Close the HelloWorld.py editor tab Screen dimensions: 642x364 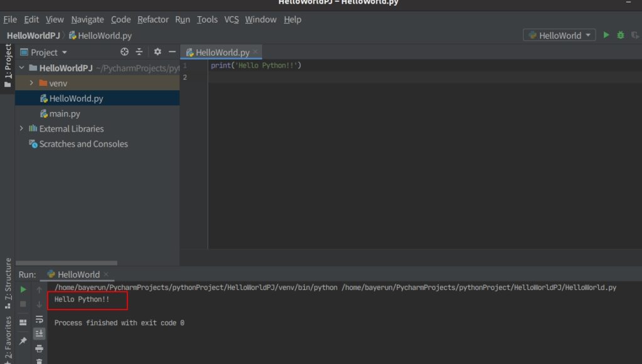tap(255, 52)
